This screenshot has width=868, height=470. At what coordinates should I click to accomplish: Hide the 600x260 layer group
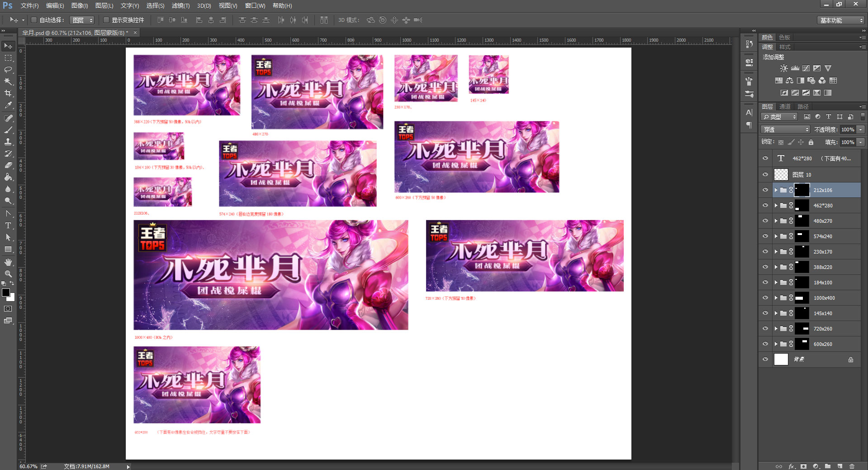pos(765,344)
